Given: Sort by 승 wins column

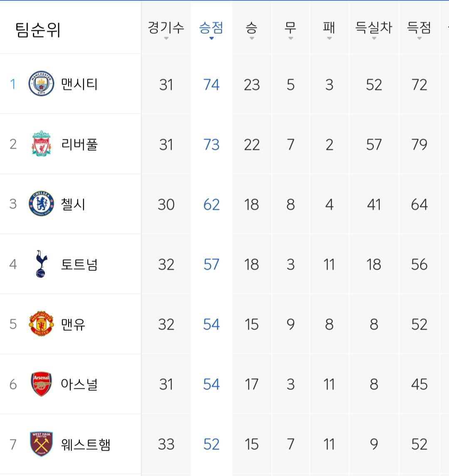Looking at the screenshot, I should 252,30.
